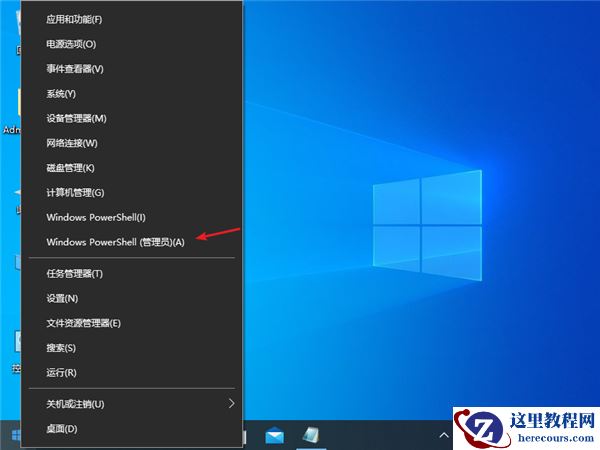Launch 计算机管理(G)
This screenshot has width=600, height=450.
coord(132,192)
